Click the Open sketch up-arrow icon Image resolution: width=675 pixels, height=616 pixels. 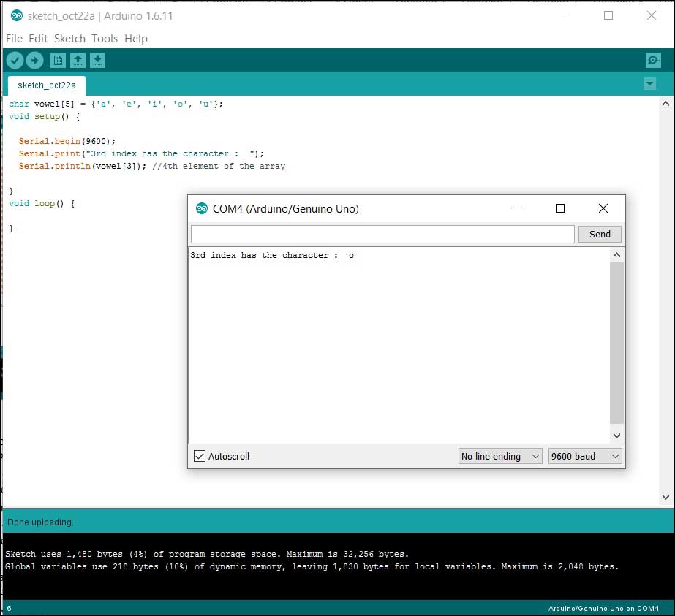coord(78,61)
